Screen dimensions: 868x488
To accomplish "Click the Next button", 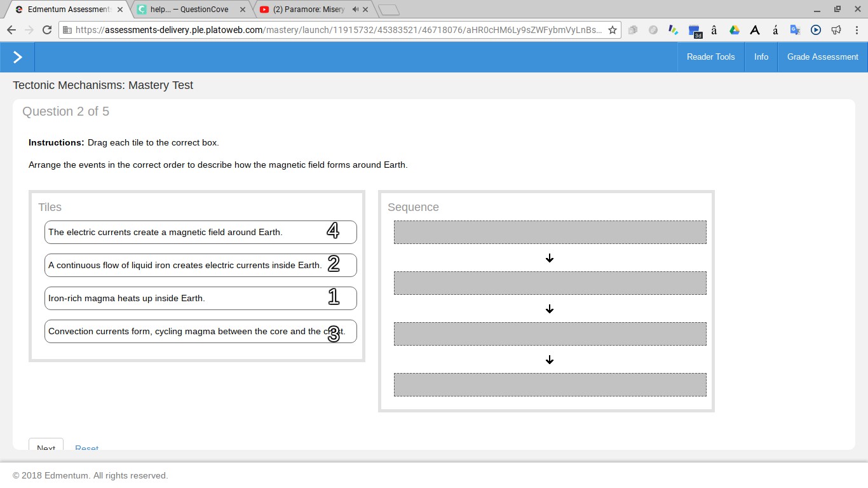I will tap(46, 447).
